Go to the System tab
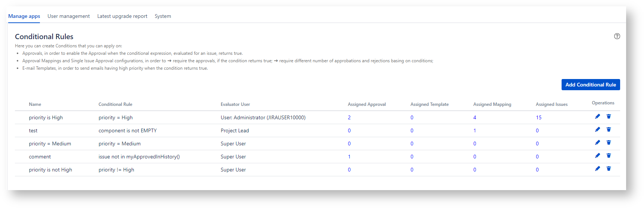The width and height of the screenshot is (644, 208). (163, 16)
